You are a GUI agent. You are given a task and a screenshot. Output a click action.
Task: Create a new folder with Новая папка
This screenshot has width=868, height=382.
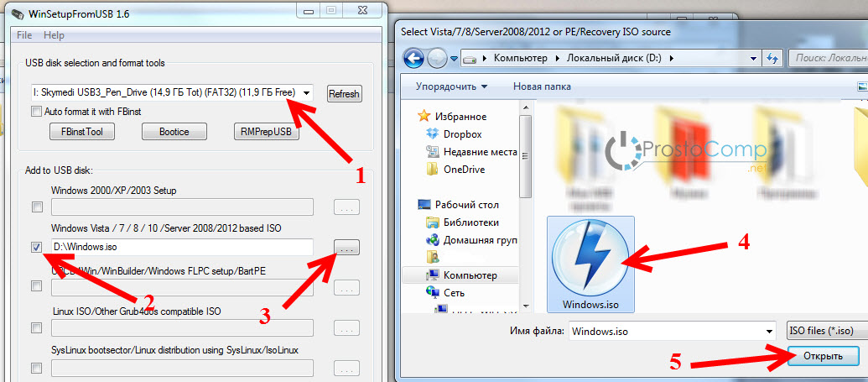click(542, 86)
